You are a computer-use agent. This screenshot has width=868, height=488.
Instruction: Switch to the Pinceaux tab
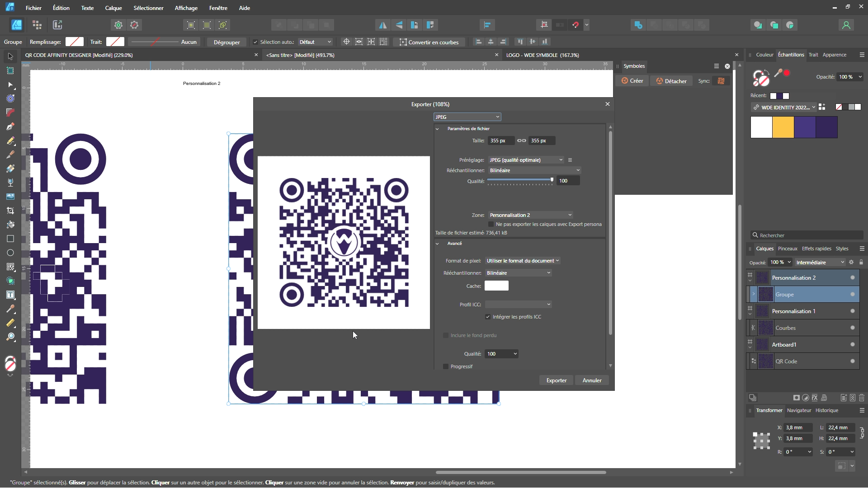pyautogui.click(x=787, y=249)
